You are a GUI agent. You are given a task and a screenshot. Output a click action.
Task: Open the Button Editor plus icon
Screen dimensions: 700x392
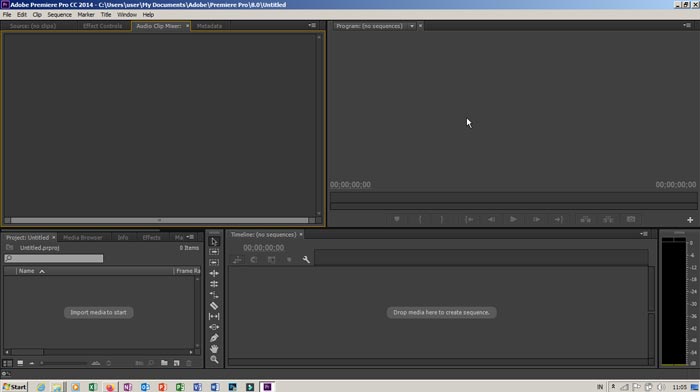pyautogui.click(x=690, y=220)
